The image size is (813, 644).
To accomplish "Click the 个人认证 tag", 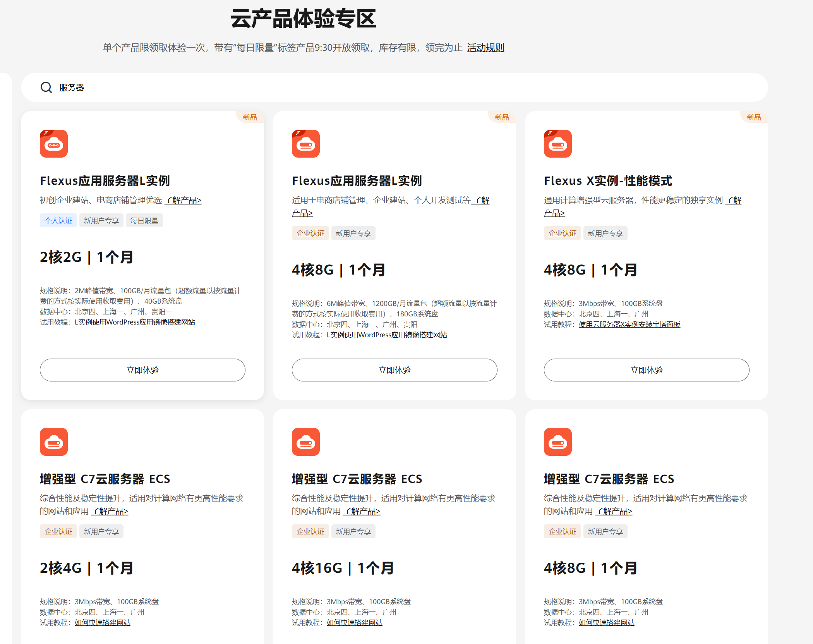I will click(x=58, y=220).
